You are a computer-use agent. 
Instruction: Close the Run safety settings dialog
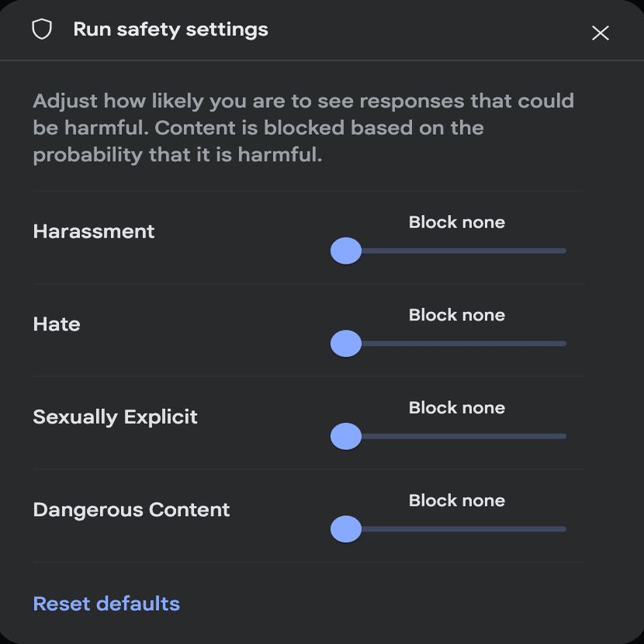point(600,33)
